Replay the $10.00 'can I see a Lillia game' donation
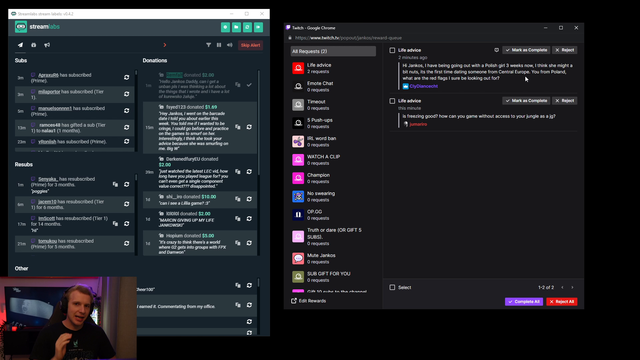Viewport: 640px width, 360px height. point(249,199)
